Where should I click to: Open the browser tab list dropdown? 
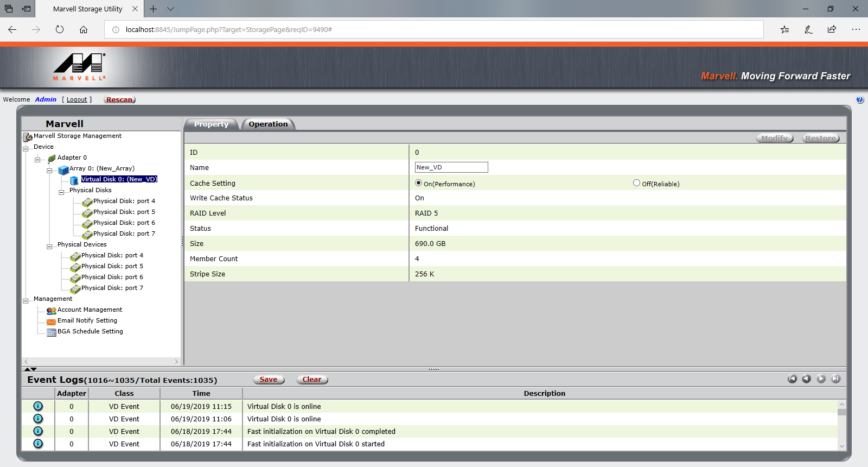pos(171,9)
